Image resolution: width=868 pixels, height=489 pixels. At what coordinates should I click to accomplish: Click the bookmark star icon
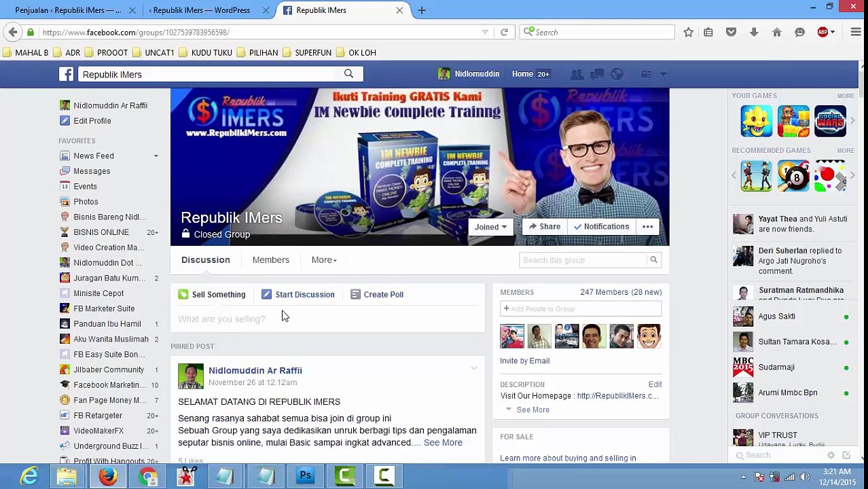[688, 32]
